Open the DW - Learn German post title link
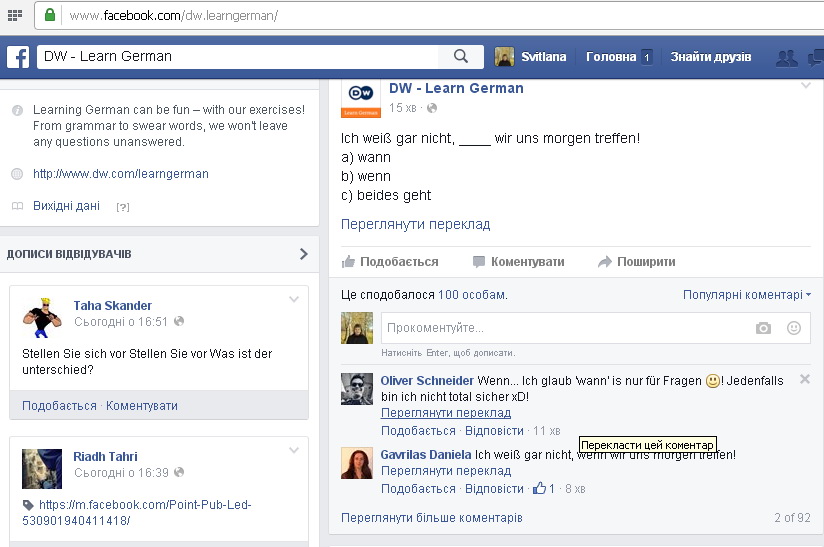This screenshot has width=824, height=547. (x=456, y=88)
